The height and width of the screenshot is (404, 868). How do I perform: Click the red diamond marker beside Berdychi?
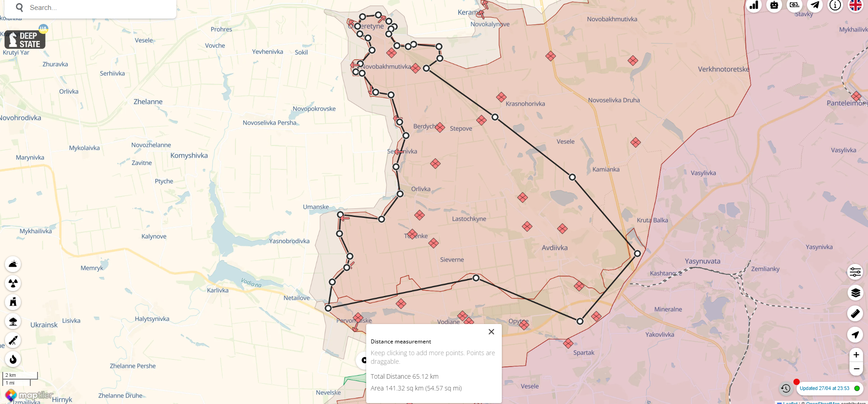pyautogui.click(x=440, y=127)
